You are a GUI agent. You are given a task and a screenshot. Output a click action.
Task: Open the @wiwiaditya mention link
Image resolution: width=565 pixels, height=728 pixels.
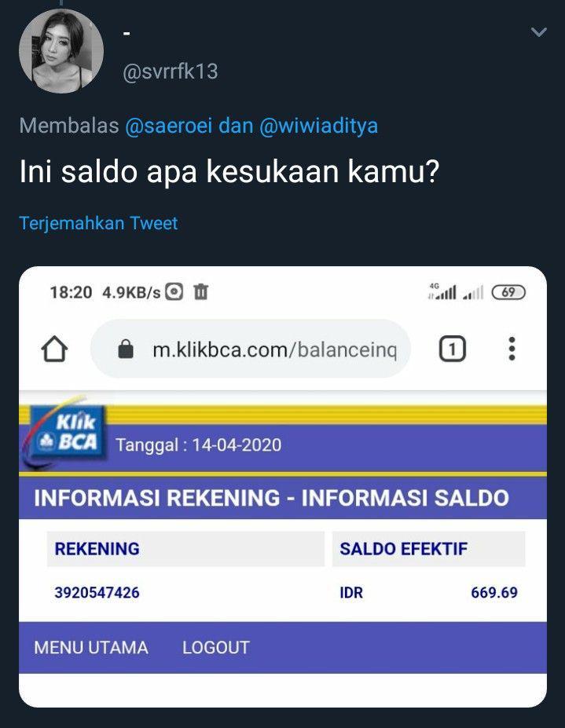click(x=318, y=126)
